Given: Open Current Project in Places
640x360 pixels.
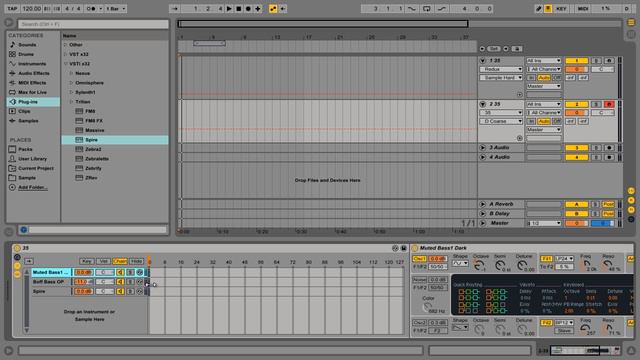Looking at the screenshot, I should click(36, 168).
